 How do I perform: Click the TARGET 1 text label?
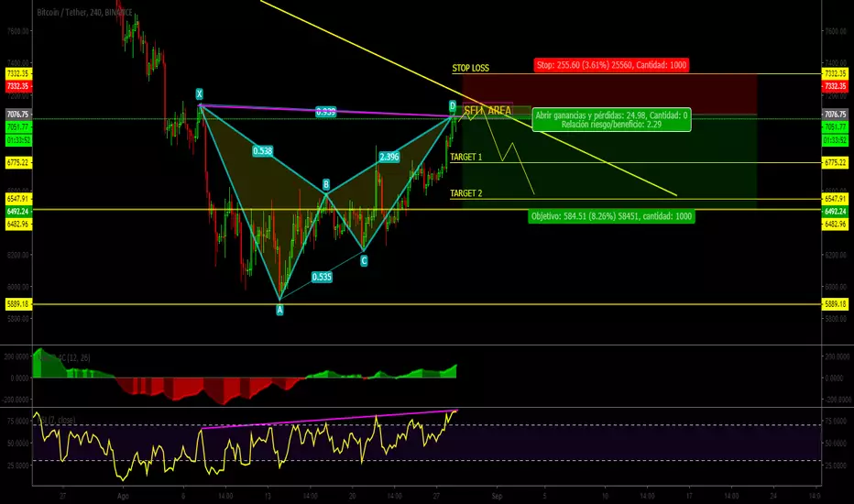(x=465, y=157)
